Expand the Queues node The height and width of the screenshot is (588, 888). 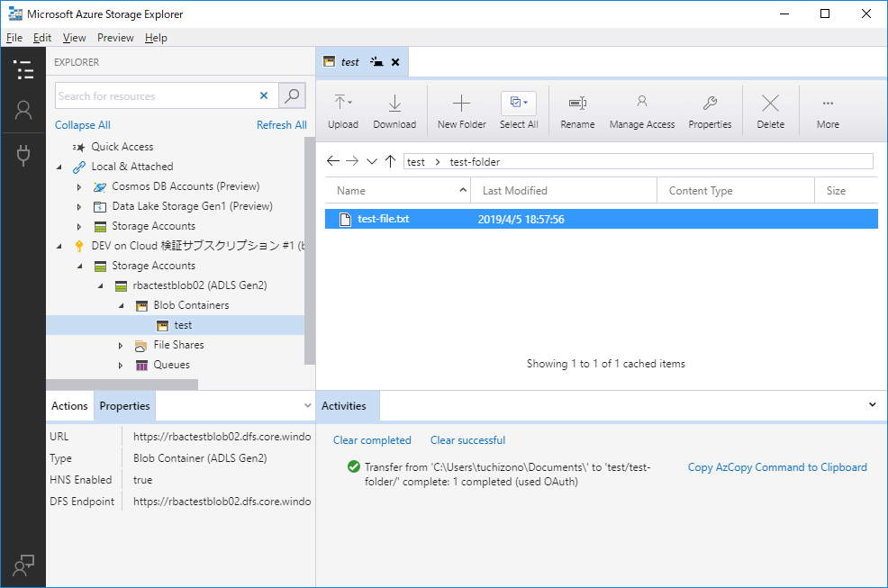pos(121,366)
